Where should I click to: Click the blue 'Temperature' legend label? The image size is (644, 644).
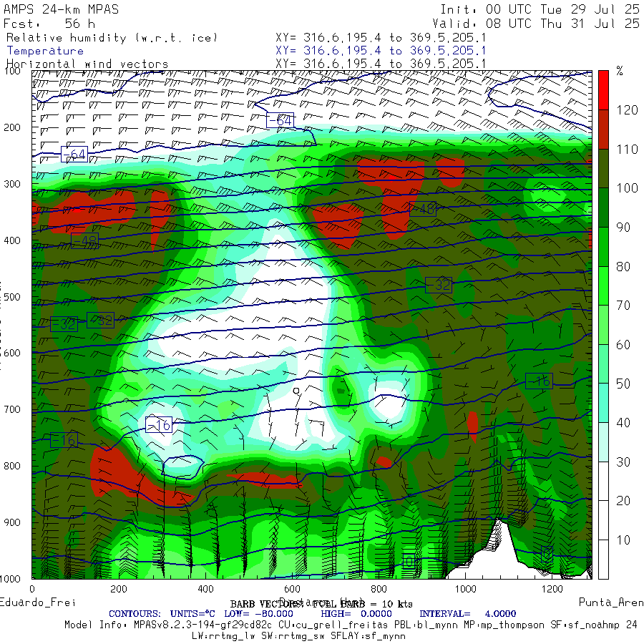click(x=45, y=51)
